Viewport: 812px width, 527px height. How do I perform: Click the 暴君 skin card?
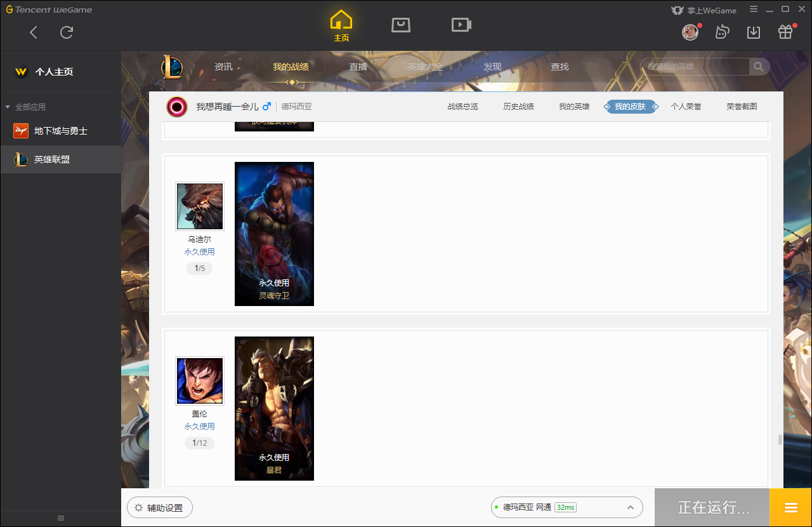pos(274,408)
